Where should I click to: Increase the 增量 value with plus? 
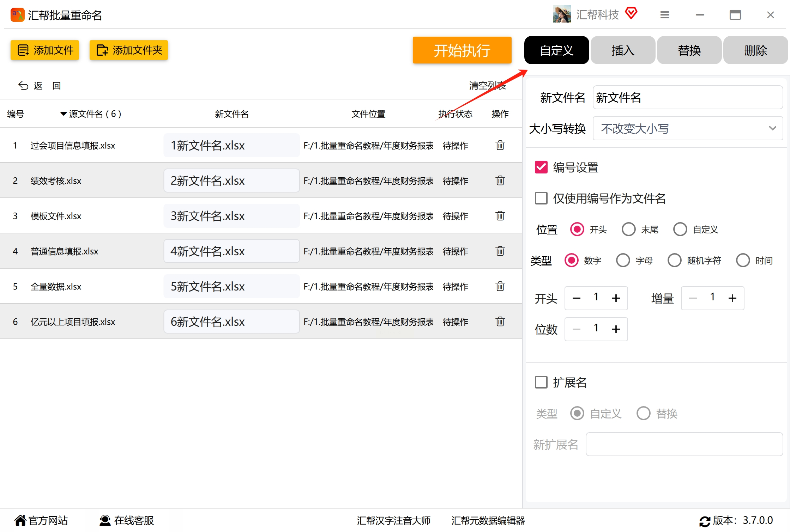pos(732,298)
